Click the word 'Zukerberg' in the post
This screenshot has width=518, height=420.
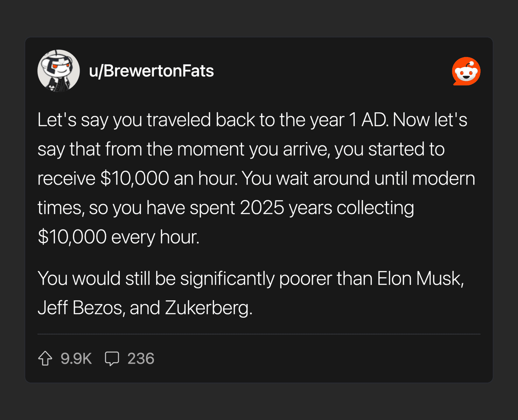tap(208, 308)
